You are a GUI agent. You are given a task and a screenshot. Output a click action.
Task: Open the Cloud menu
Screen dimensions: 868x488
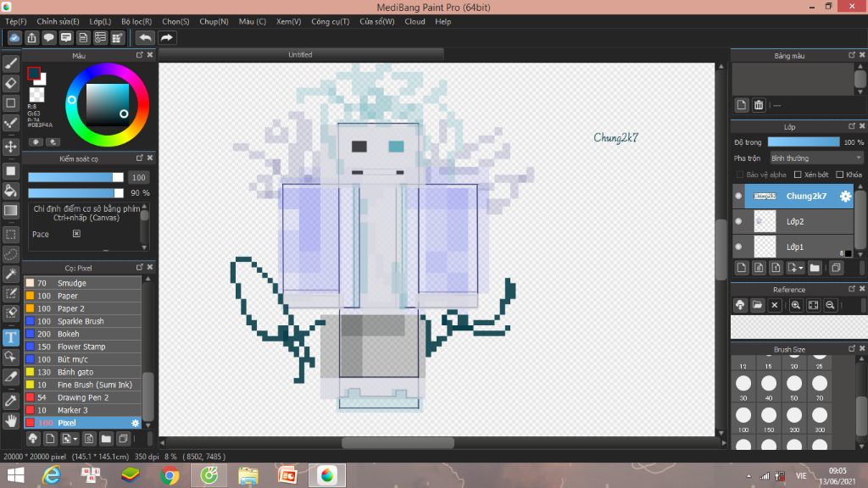[415, 21]
